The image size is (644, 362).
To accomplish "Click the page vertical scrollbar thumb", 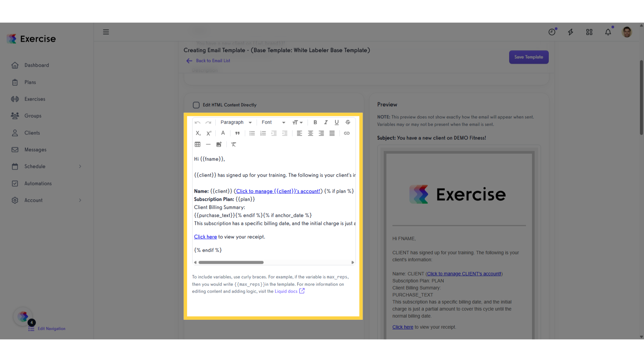I will 641,97.
